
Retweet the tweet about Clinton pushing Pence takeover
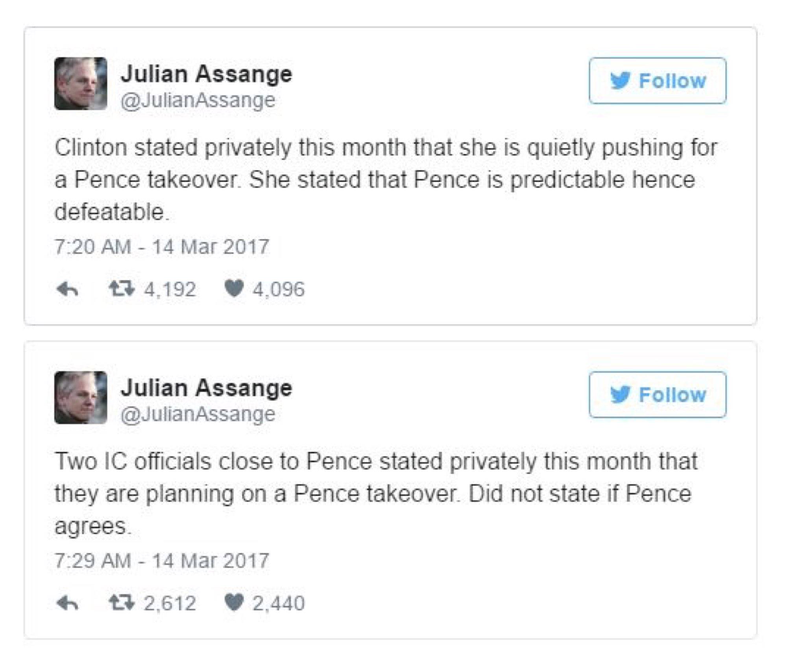122,289
